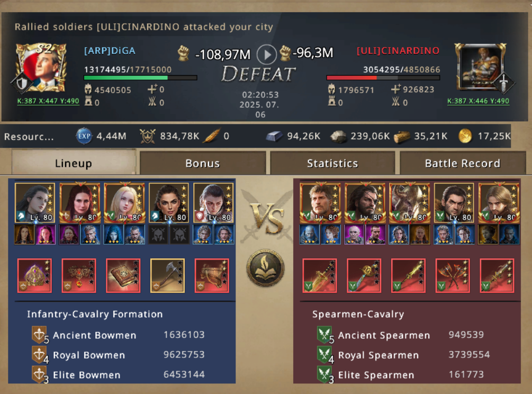Switch to the Bonus tab
532x394 pixels.
203,163
